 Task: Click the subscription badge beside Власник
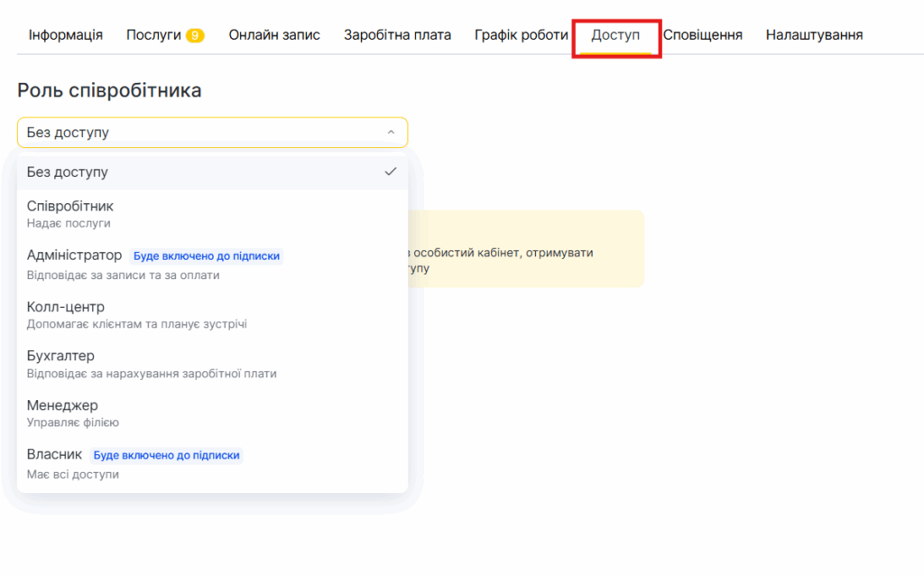pyautogui.click(x=167, y=455)
